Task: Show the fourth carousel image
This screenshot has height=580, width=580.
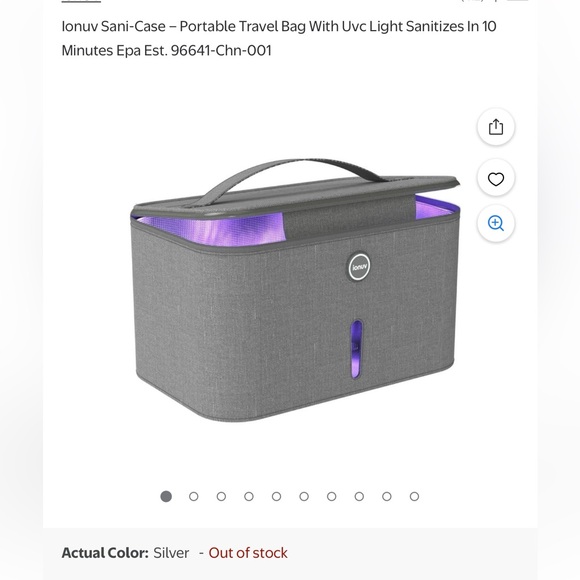Action: (x=249, y=496)
